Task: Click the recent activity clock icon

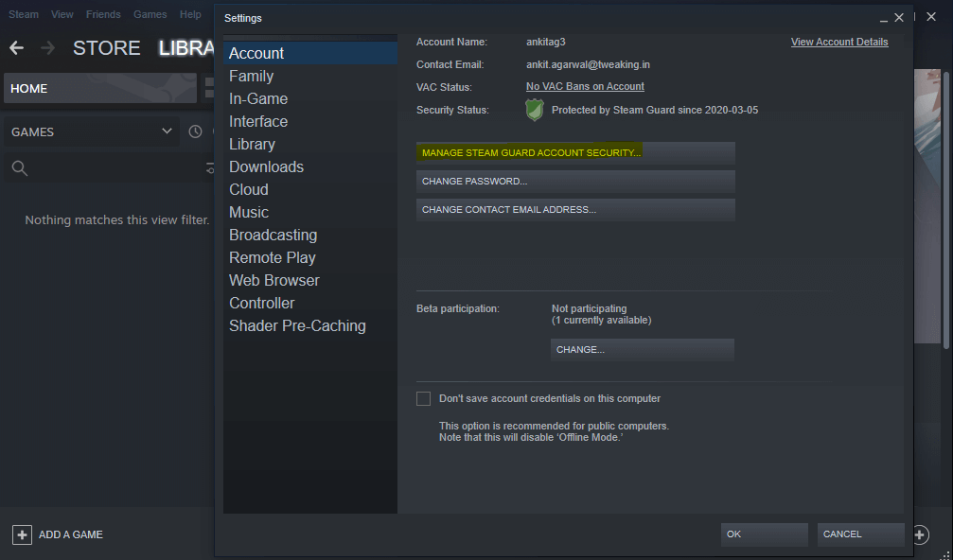Action: point(196,131)
